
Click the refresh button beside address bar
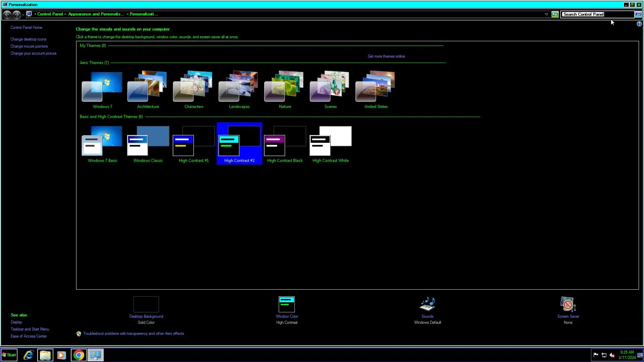click(555, 14)
